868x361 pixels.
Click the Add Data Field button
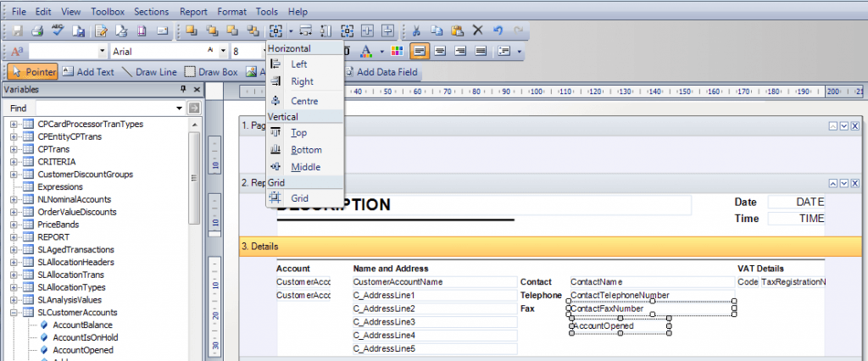pyautogui.click(x=382, y=72)
